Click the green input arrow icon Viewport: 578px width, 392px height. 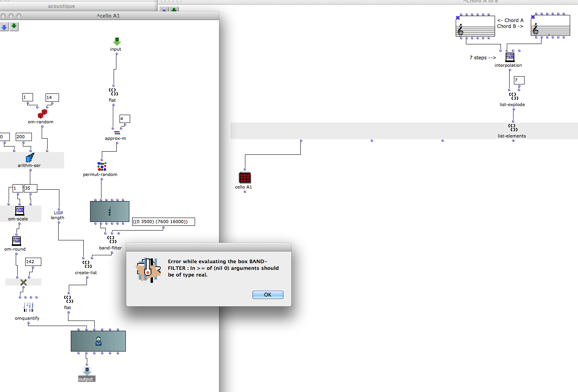coord(117,41)
